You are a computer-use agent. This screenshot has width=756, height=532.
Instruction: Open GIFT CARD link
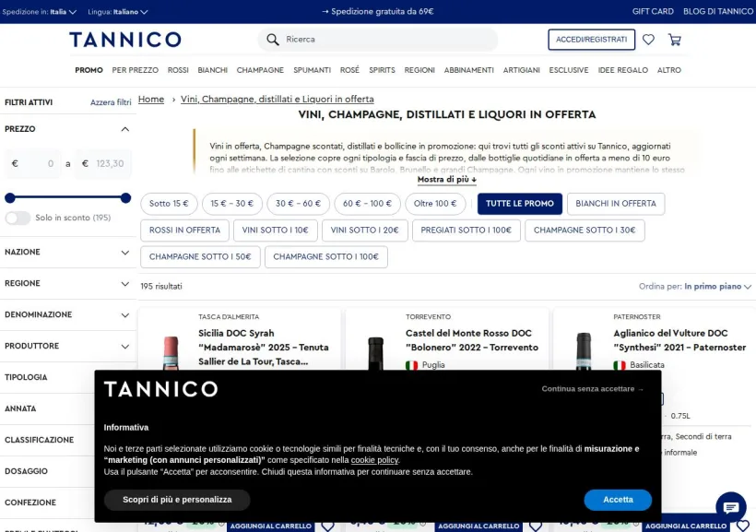tap(653, 12)
